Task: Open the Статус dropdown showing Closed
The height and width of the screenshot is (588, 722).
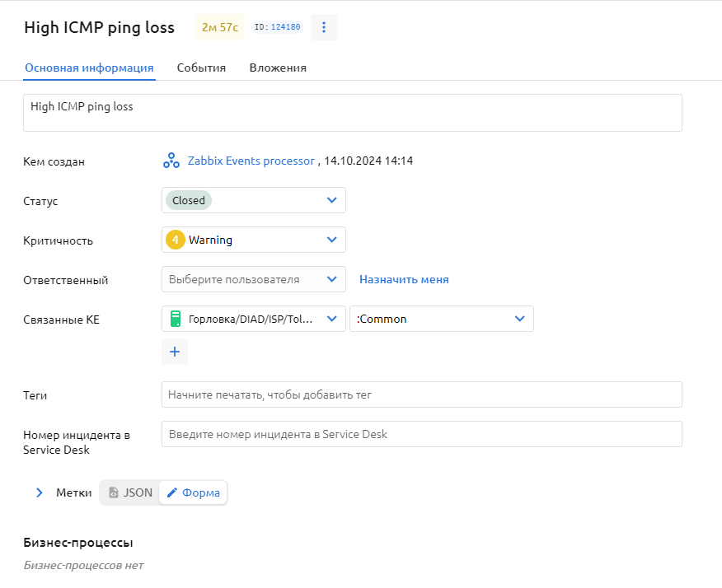Action: click(331, 200)
